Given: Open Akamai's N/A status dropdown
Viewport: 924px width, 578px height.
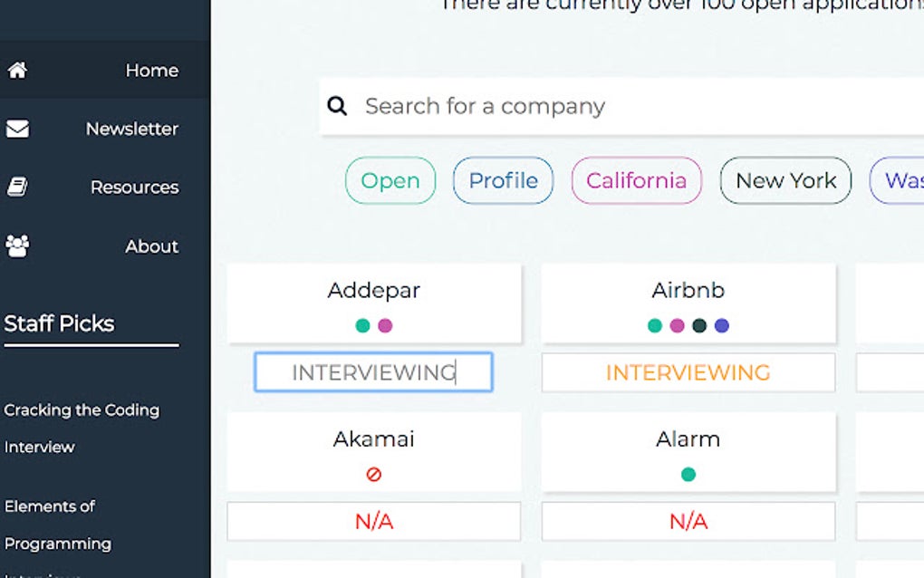Looking at the screenshot, I should (373, 521).
